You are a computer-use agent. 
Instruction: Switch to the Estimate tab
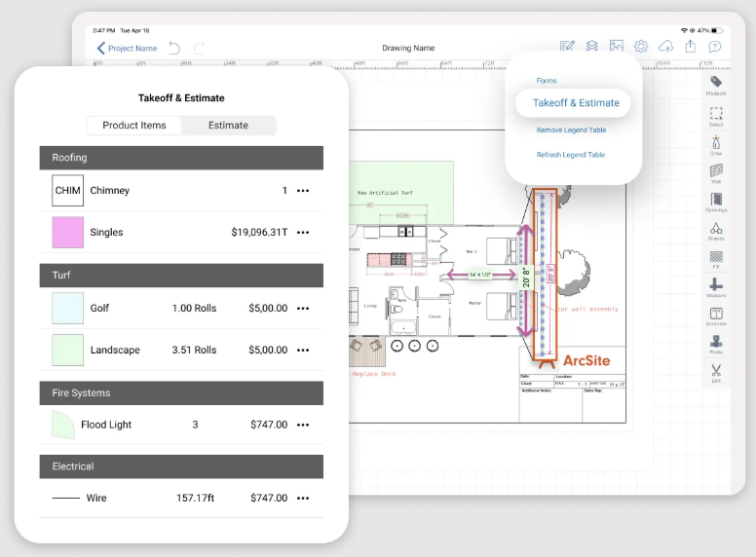pos(228,126)
